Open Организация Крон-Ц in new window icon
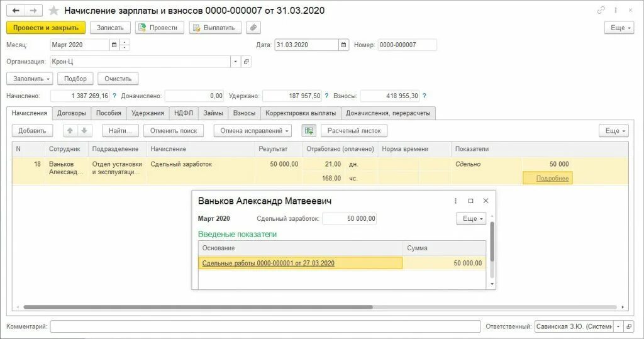644x339 pixels. [x=246, y=62]
